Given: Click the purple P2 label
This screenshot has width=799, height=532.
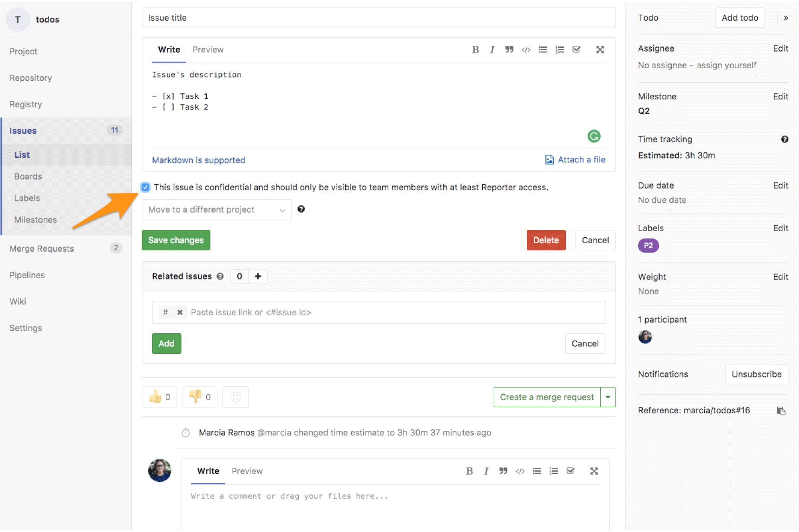Looking at the screenshot, I should (x=648, y=246).
